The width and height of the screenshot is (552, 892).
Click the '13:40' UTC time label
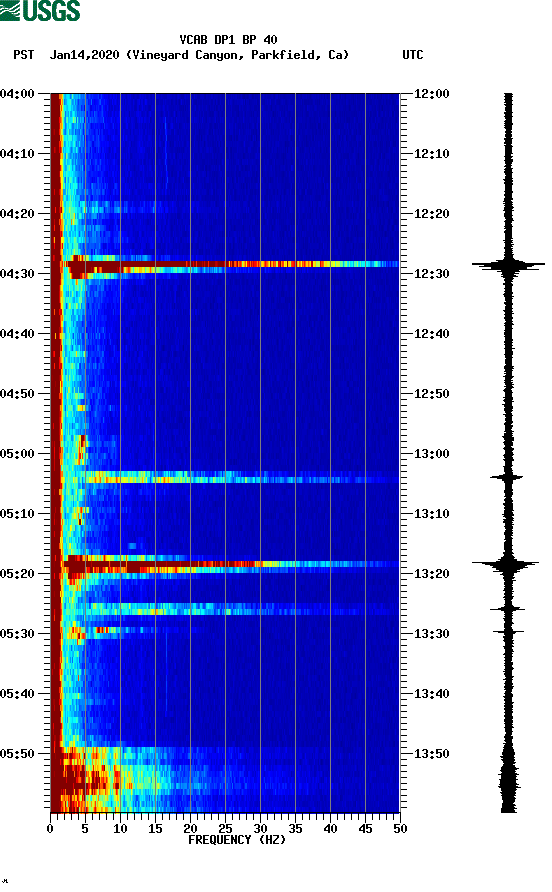[431, 694]
